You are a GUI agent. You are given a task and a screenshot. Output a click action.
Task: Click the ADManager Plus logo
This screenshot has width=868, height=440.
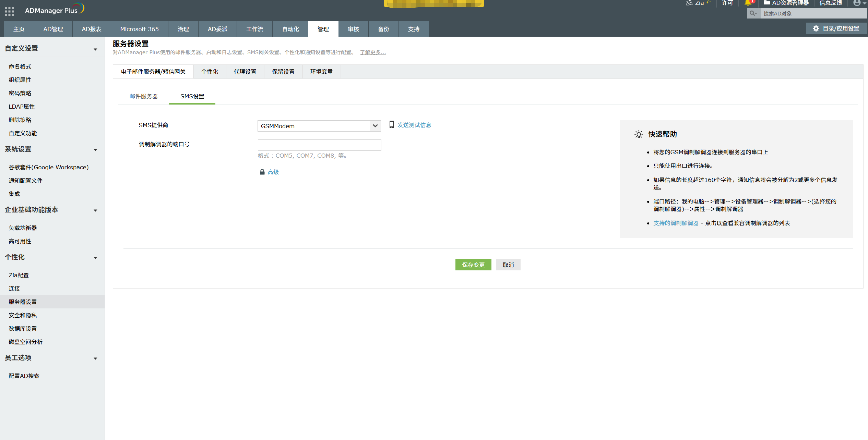(x=53, y=8)
